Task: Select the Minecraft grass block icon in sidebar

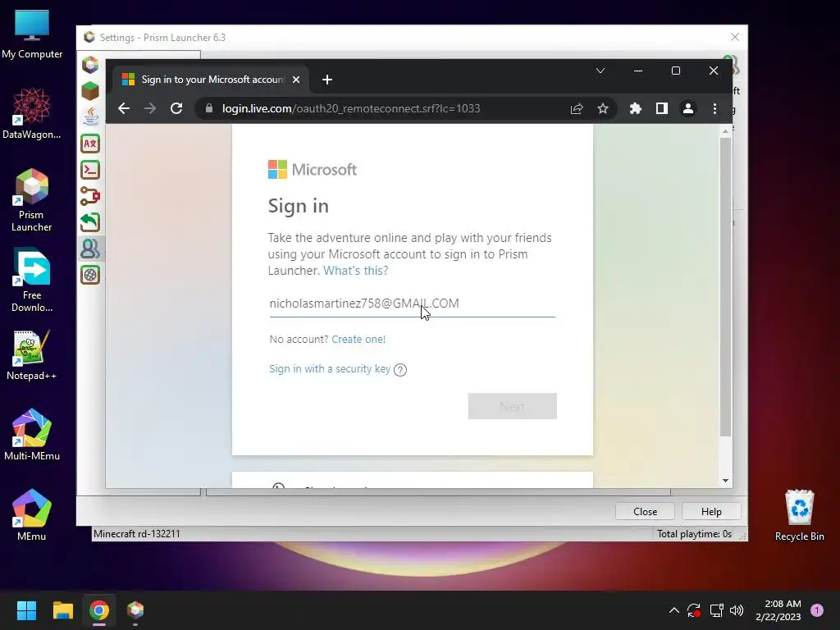Action: point(90,91)
